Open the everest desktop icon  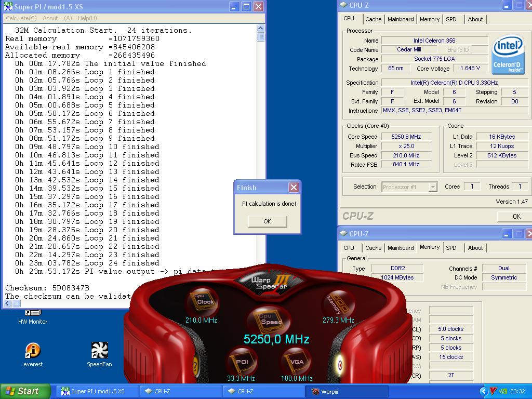[33, 355]
